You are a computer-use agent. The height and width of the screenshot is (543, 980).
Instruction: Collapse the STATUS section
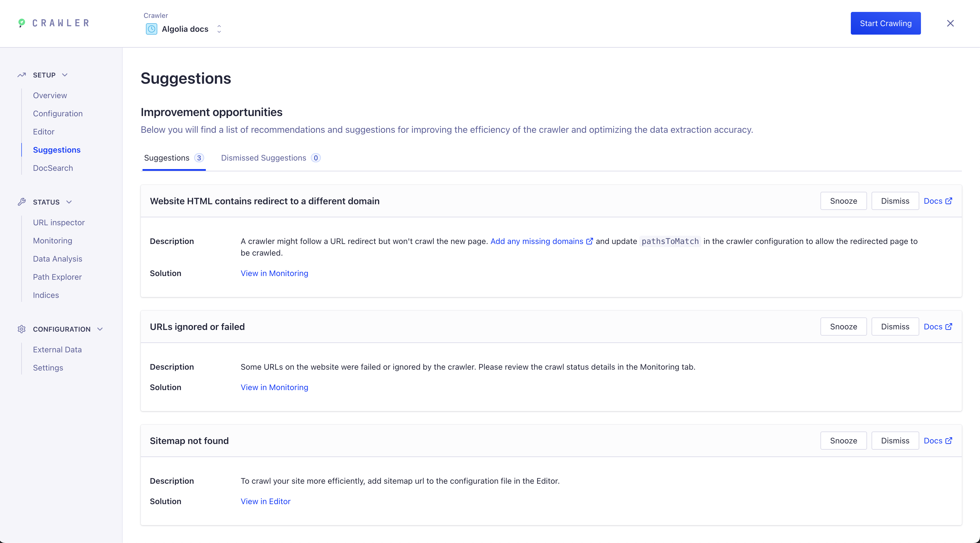point(68,202)
